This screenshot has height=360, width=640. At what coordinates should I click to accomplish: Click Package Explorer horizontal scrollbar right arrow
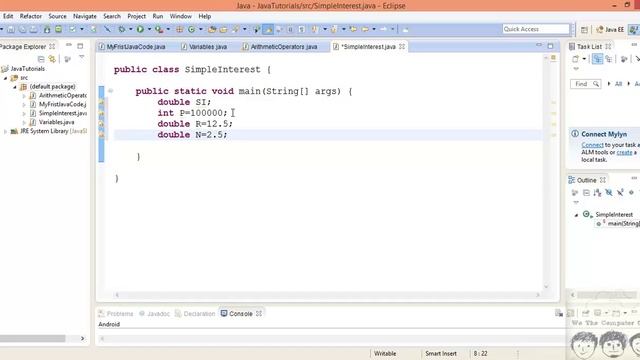(x=82, y=338)
